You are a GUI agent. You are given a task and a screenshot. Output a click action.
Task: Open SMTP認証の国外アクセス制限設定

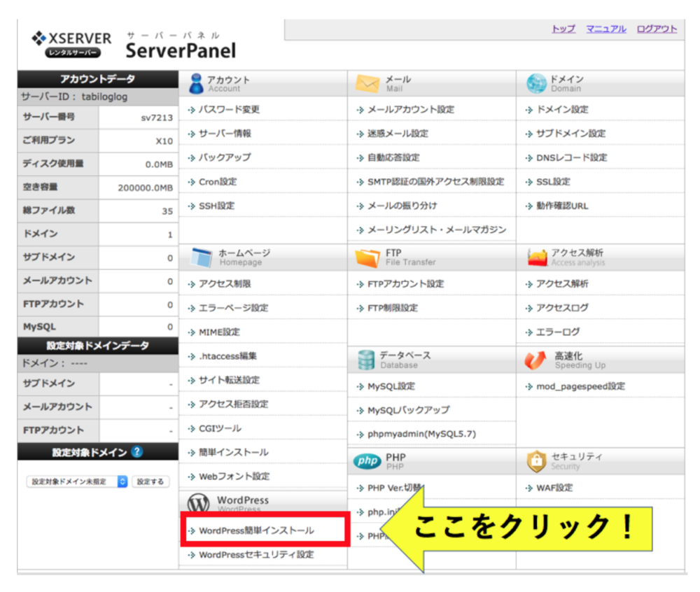point(435,181)
